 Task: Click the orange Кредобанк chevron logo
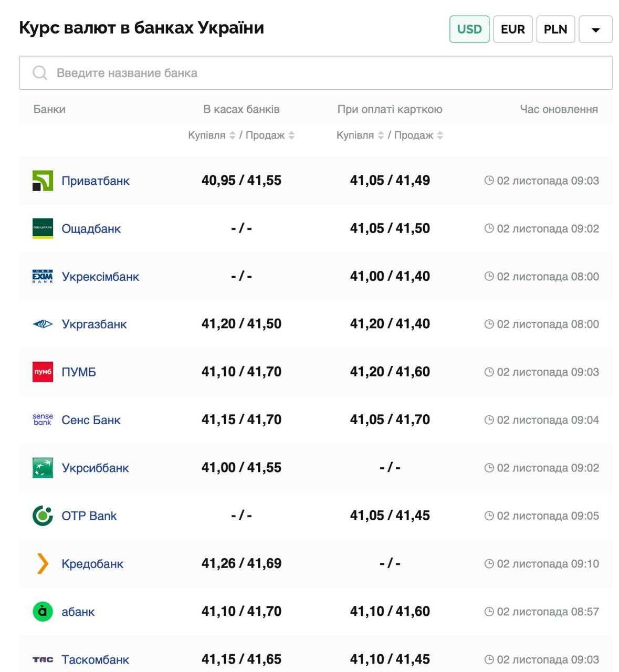pos(43,564)
